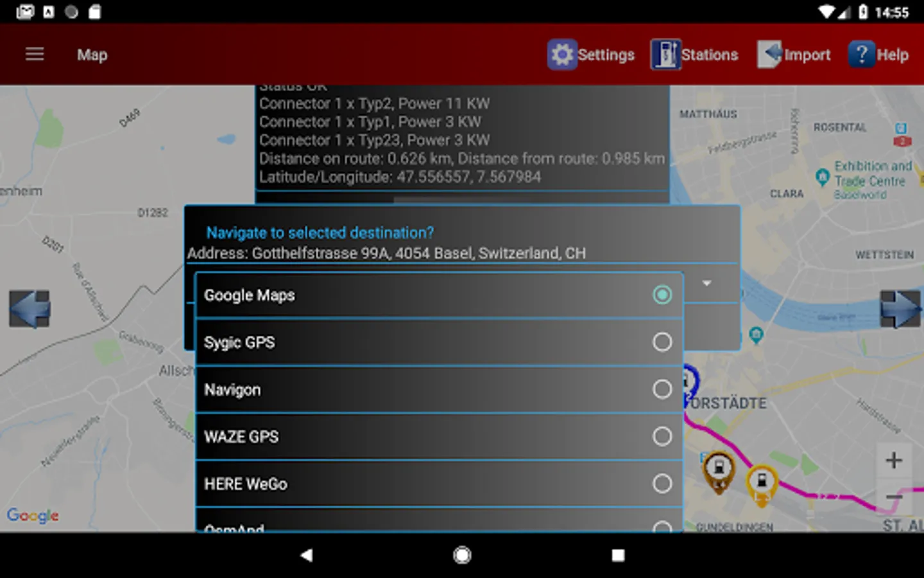Viewport: 924px width, 578px height.
Task: Tap the Exhibition and Trade Centre pin
Action: point(822,177)
